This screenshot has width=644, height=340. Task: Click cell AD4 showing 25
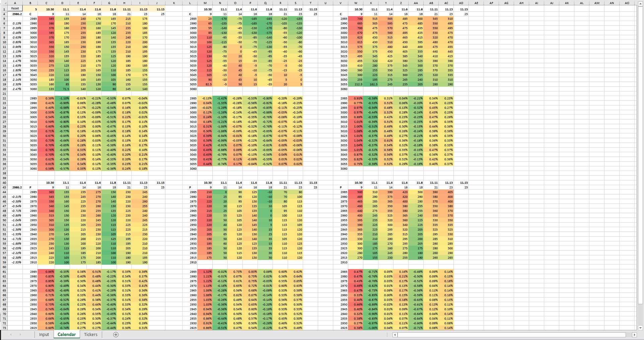461,14
